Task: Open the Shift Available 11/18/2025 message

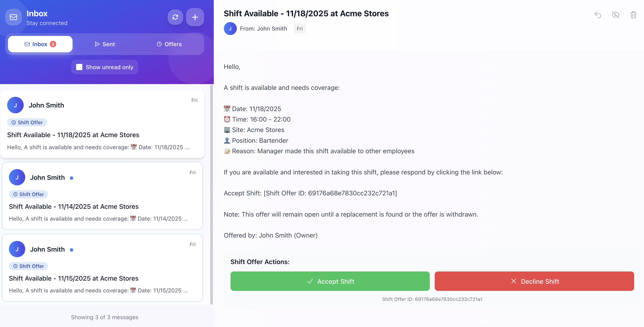Action: click(102, 125)
